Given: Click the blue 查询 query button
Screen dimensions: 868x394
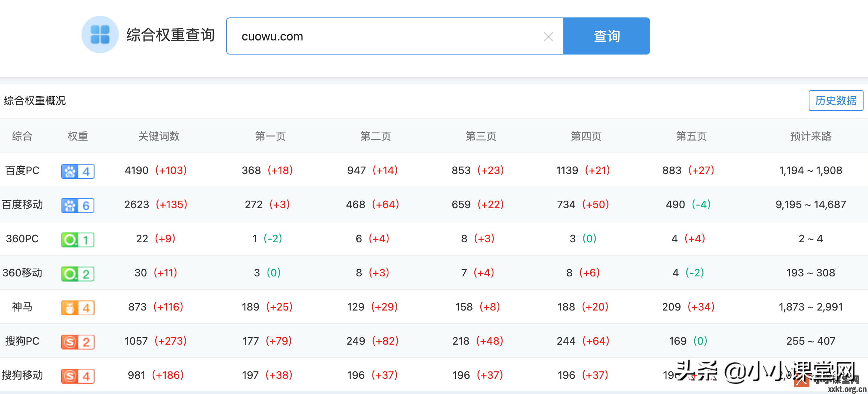Looking at the screenshot, I should (x=607, y=36).
